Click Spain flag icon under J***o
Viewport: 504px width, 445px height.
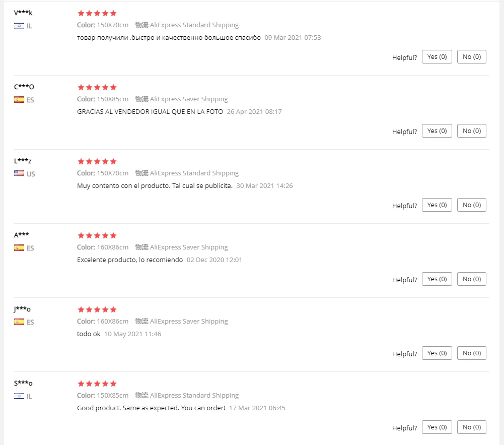pyautogui.click(x=19, y=322)
